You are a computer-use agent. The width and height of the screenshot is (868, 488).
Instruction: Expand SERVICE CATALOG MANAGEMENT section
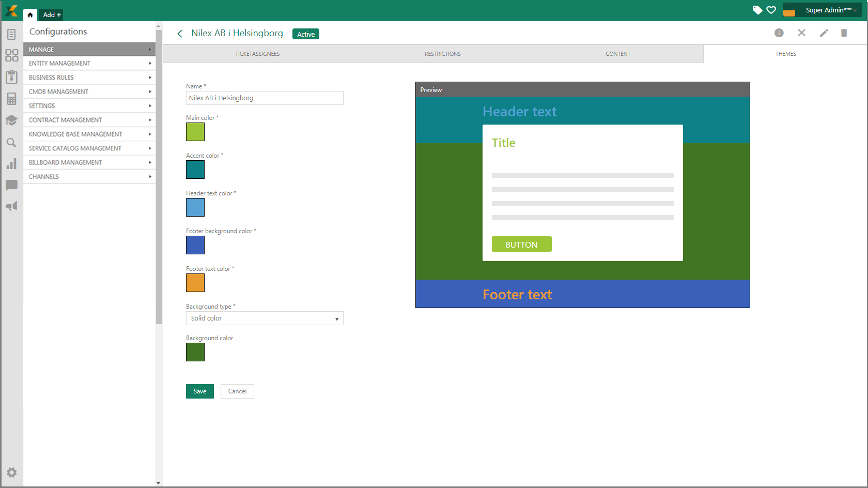89,148
